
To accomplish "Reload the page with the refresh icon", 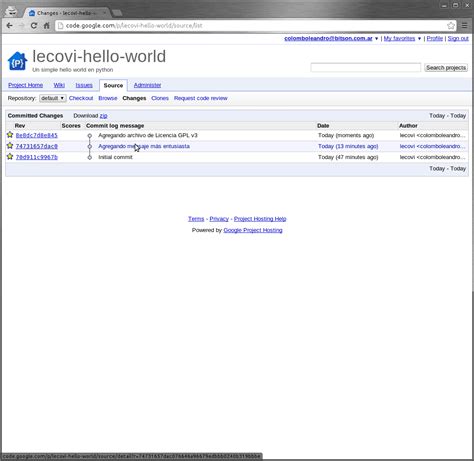I will point(34,25).
